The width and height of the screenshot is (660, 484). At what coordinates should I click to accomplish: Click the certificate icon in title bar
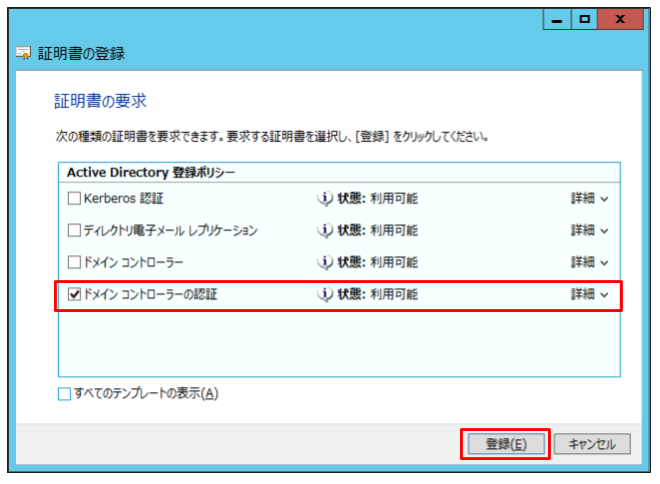click(x=24, y=53)
